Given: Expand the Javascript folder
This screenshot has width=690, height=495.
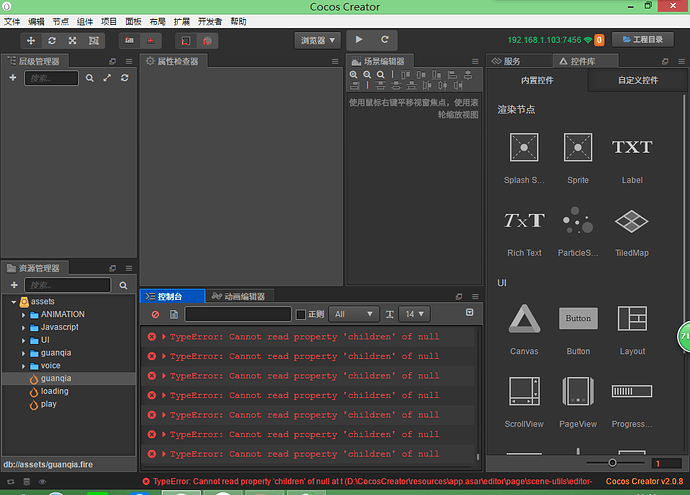Looking at the screenshot, I should point(23,328).
